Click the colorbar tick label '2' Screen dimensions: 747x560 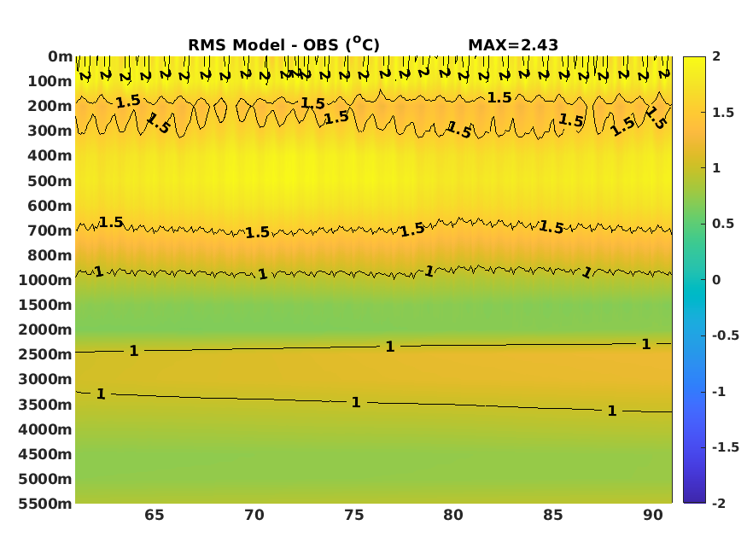click(716, 56)
